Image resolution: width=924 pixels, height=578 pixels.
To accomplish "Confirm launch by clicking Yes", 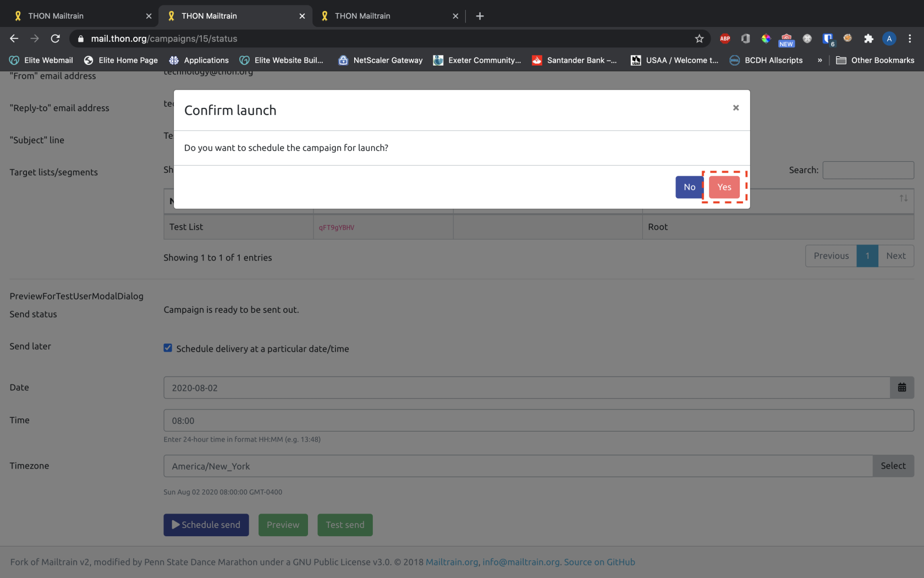I will pos(724,187).
